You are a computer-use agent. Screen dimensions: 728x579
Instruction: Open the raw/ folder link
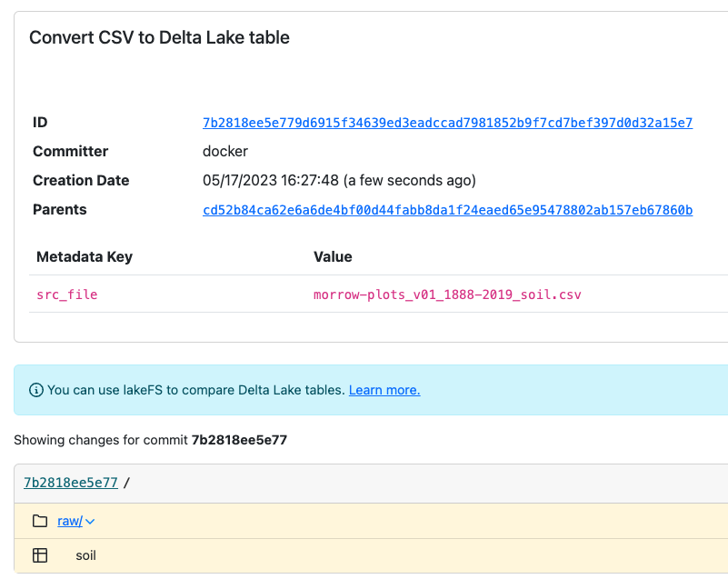tap(70, 521)
